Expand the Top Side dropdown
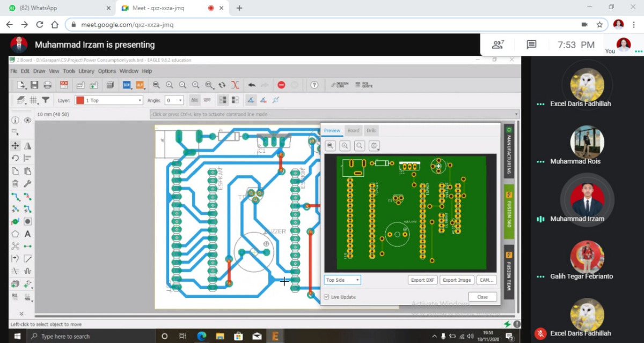This screenshot has height=343, width=644. 342,280
